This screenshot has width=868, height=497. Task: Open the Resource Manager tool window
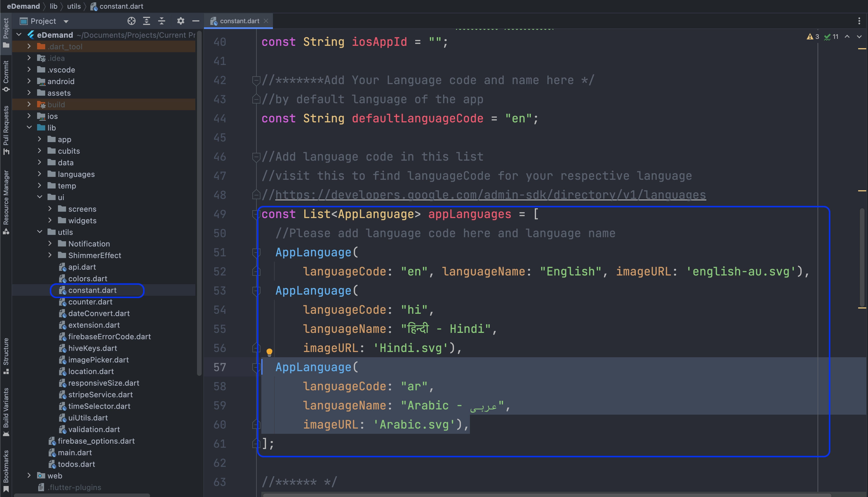pyautogui.click(x=6, y=202)
